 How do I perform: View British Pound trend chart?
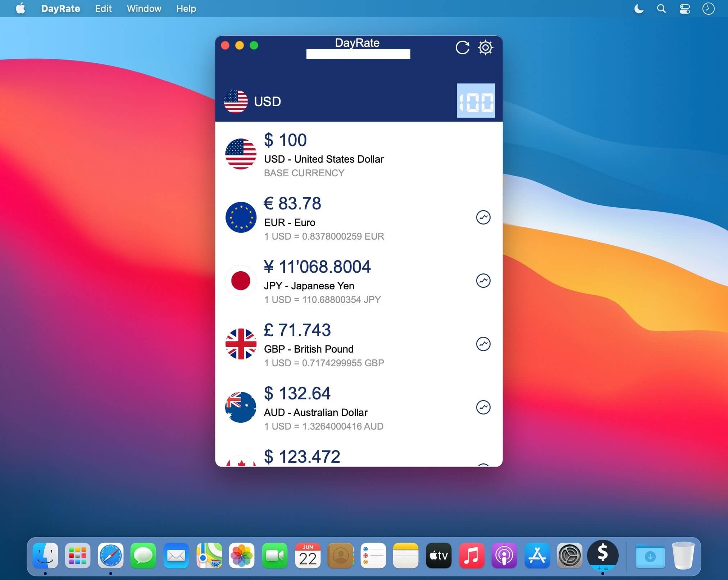483,344
